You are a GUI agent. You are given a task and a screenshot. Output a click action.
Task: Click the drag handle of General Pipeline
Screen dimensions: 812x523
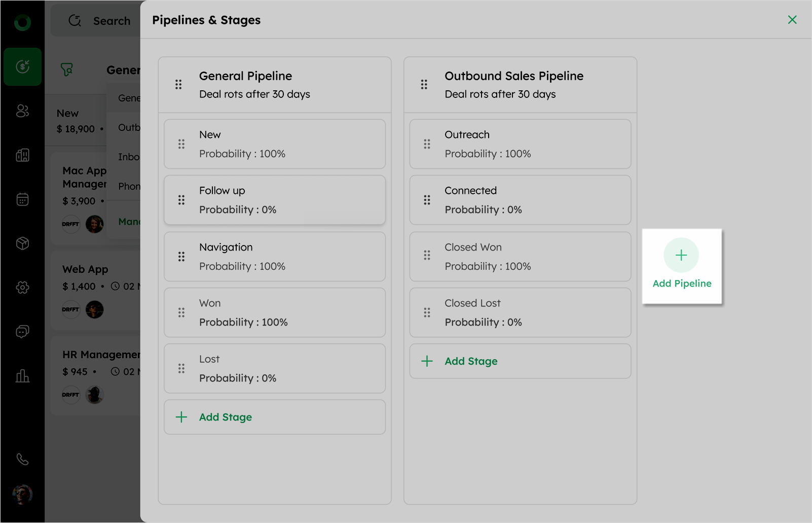point(178,84)
